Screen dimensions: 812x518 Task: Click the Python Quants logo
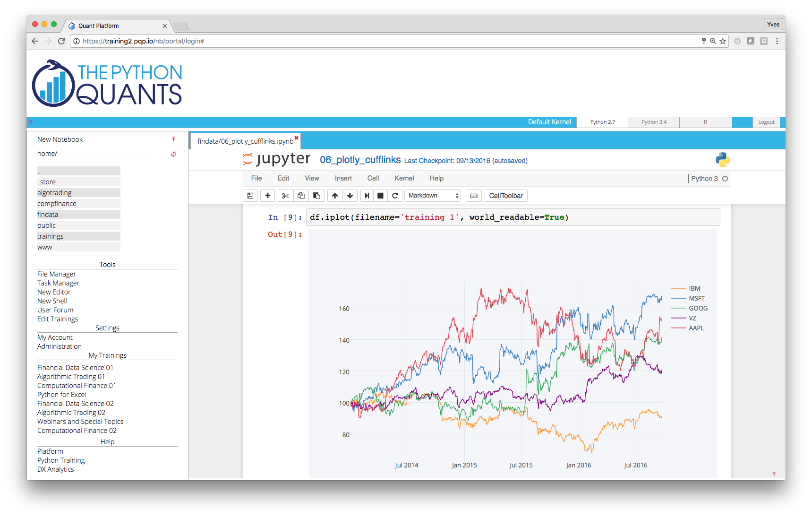click(107, 83)
